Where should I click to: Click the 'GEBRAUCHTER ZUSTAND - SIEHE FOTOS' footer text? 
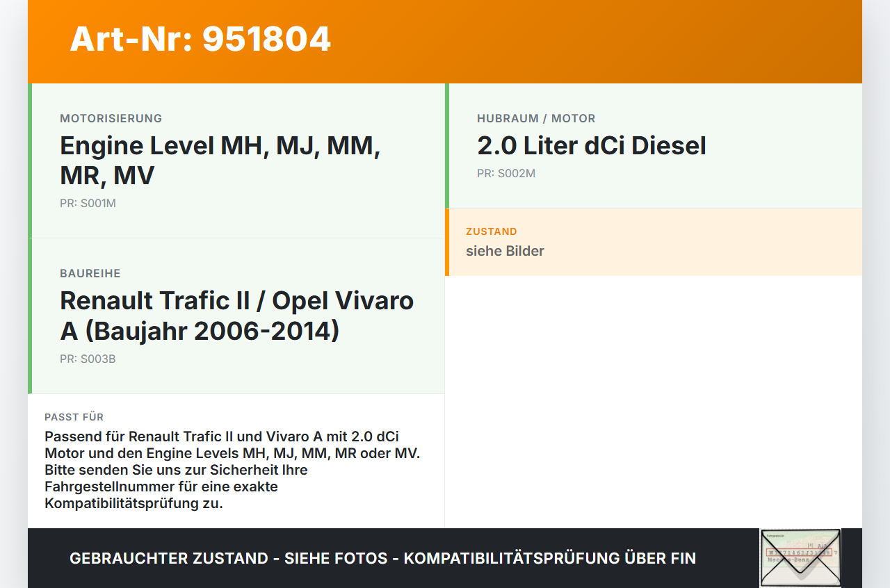tap(382, 558)
